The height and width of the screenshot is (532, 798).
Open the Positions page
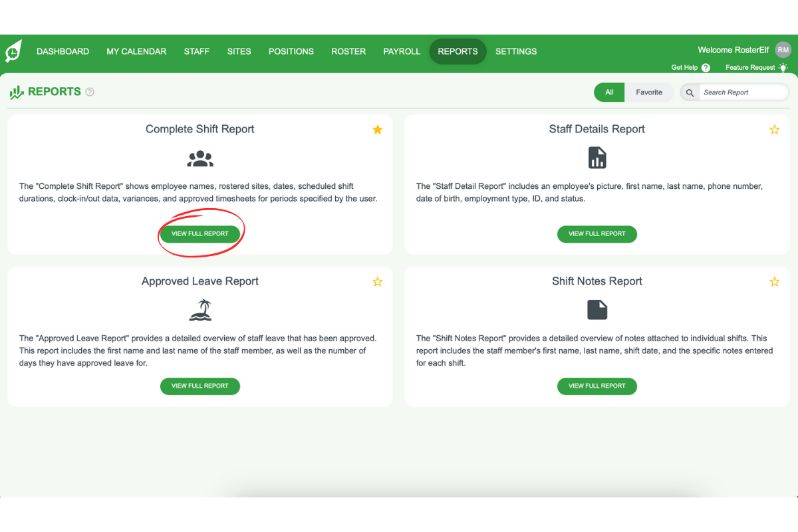pyautogui.click(x=291, y=51)
